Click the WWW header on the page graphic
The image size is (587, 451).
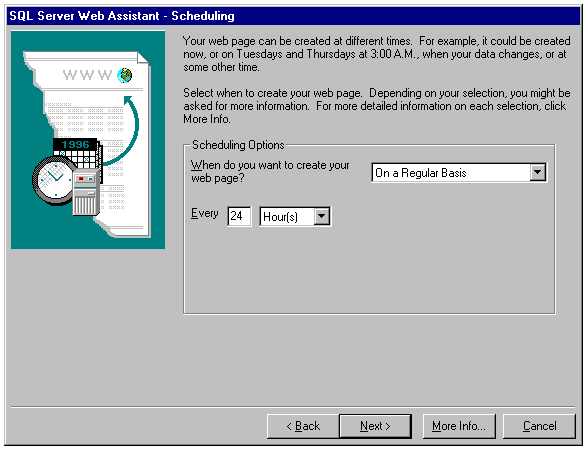(87, 75)
